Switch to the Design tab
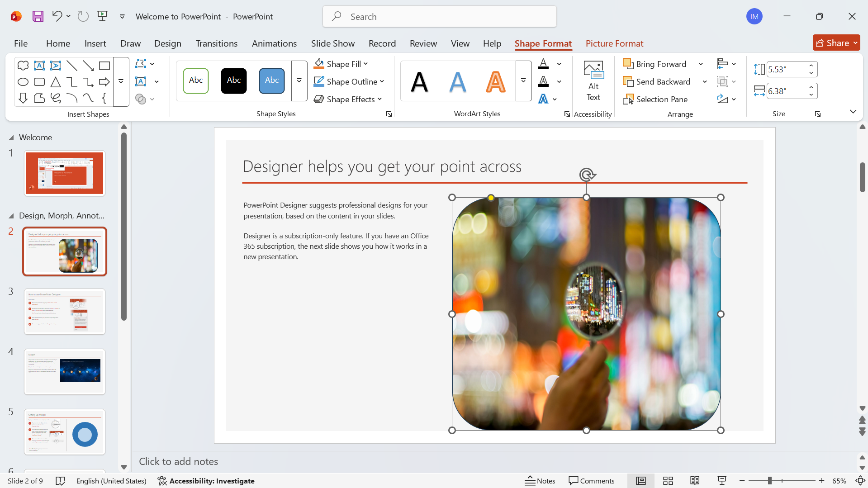Image resolution: width=868 pixels, height=488 pixels. pos(167,43)
